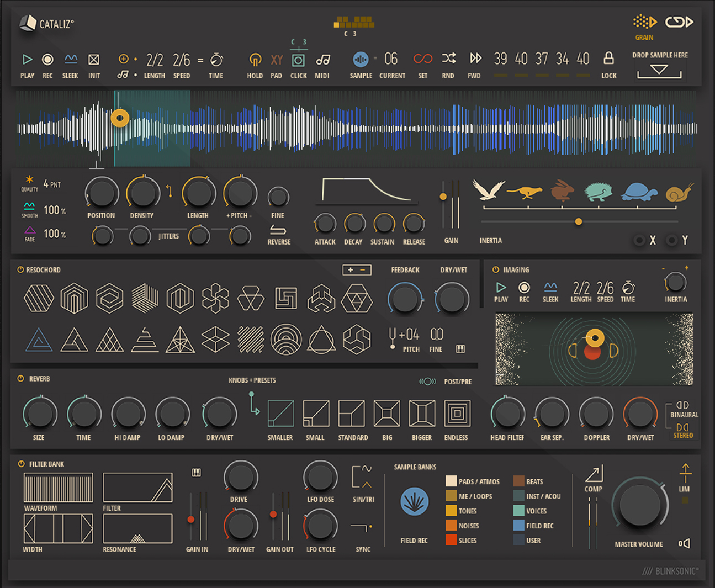Toggle the Resochord power switch
The height and width of the screenshot is (588, 715).
tap(20, 270)
